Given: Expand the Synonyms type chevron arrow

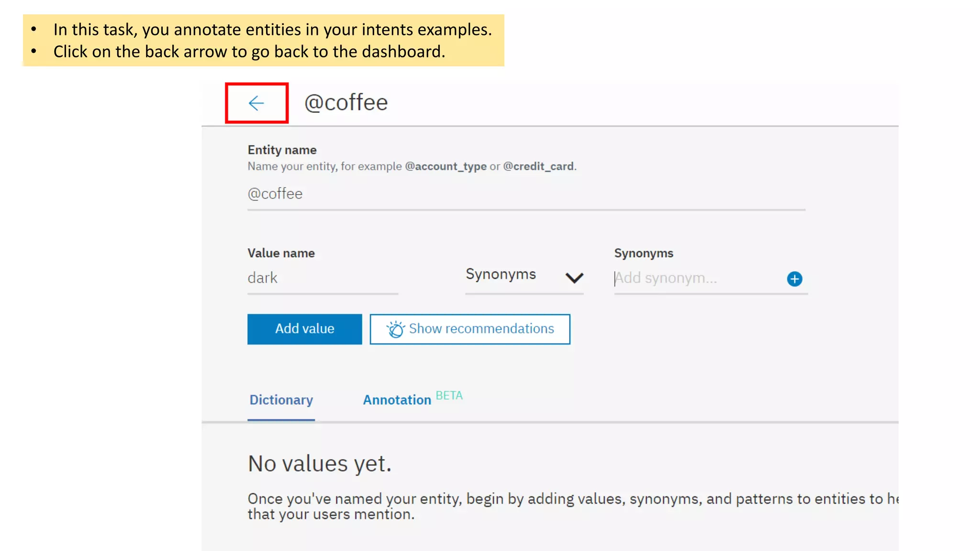Looking at the screenshot, I should click(574, 278).
